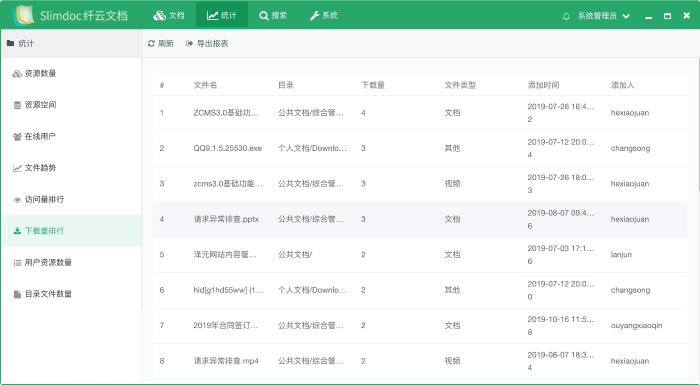Image resolution: width=700 pixels, height=385 pixels.
Task: Click the 刷新 refresh button
Action: [x=161, y=43]
